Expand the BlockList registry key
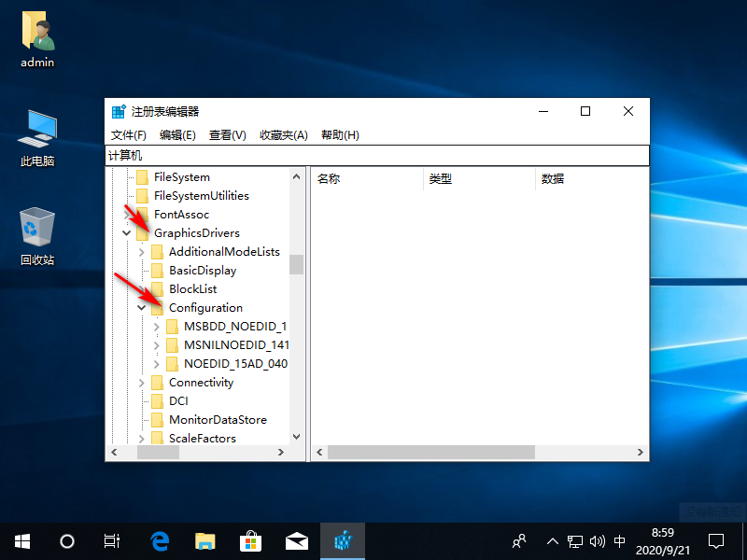This screenshot has width=747, height=560. click(141, 288)
